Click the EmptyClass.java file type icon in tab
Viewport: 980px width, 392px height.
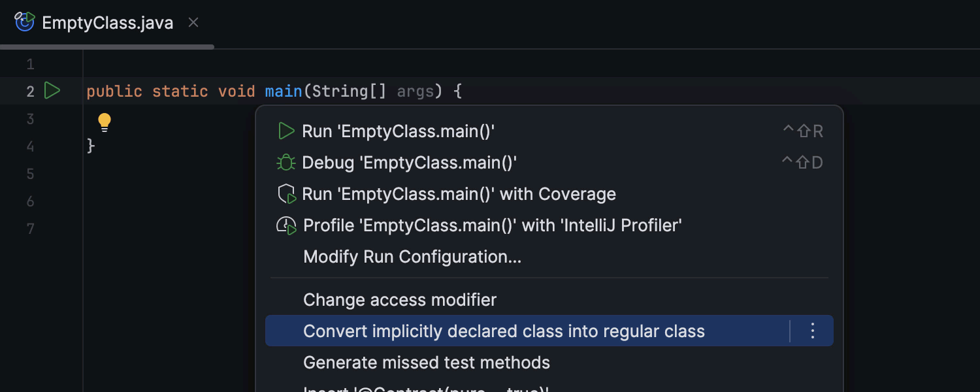(25, 22)
